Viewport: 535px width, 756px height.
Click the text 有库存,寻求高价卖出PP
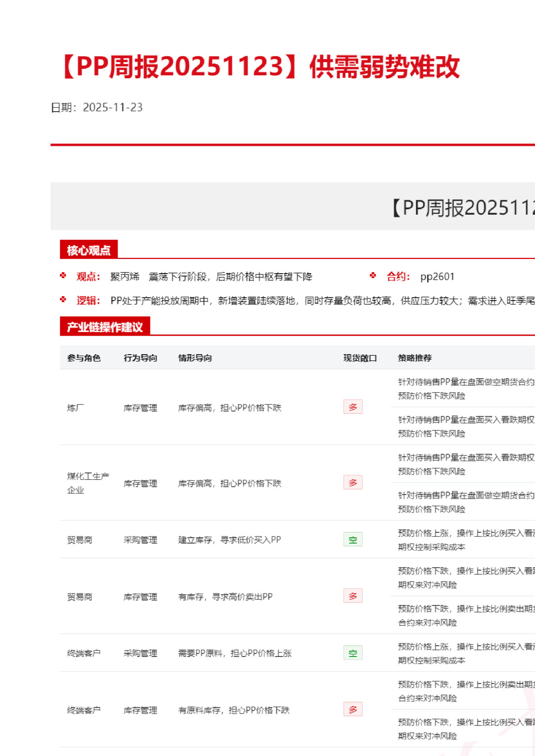[x=225, y=597]
